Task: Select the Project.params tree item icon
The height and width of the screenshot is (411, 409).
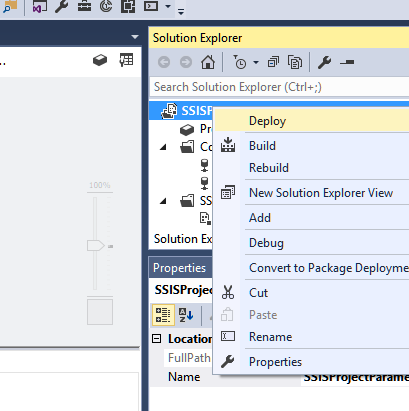Action: click(187, 129)
